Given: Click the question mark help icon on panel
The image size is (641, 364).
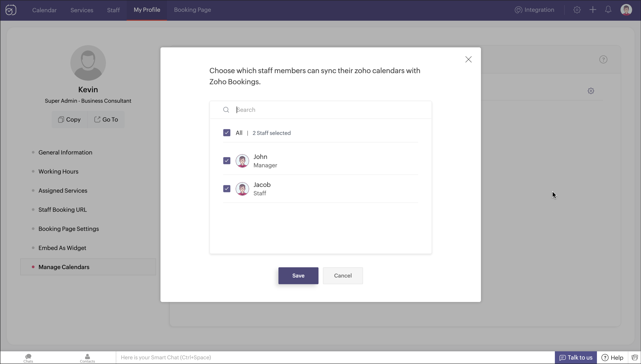Looking at the screenshot, I should pos(603,60).
